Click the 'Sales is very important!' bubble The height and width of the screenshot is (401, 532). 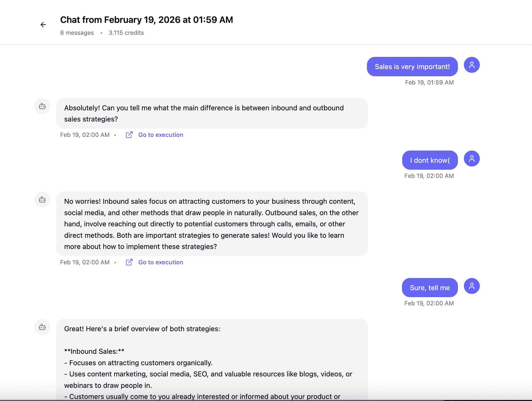pyautogui.click(x=412, y=67)
